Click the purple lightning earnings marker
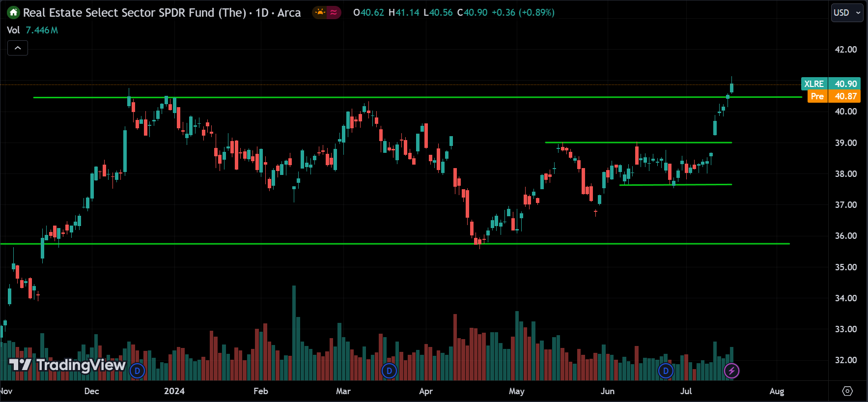The width and height of the screenshot is (868, 402). pos(731,371)
